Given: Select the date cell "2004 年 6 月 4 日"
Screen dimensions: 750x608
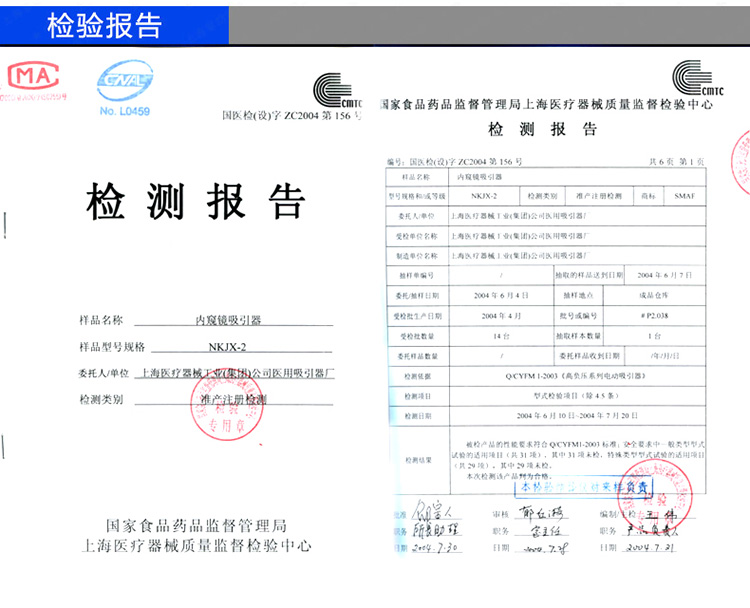Looking at the screenshot, I should (x=501, y=296).
